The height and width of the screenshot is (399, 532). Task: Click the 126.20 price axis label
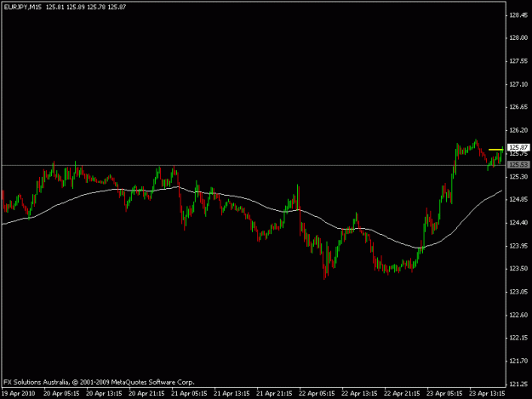518,130
